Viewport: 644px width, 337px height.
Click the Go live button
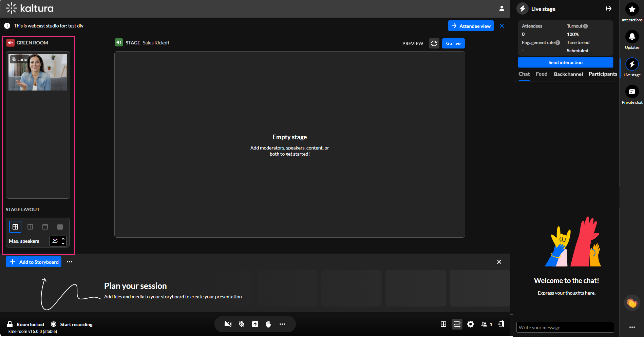click(x=453, y=43)
